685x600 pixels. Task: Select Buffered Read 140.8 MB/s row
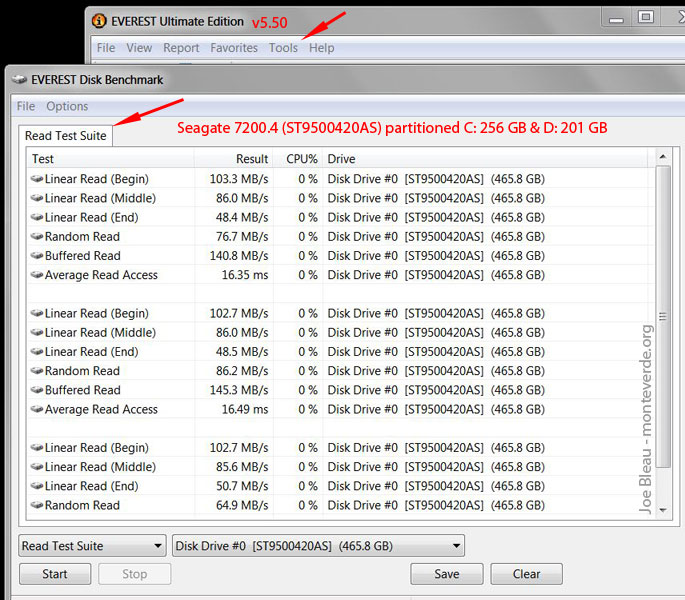point(339,256)
